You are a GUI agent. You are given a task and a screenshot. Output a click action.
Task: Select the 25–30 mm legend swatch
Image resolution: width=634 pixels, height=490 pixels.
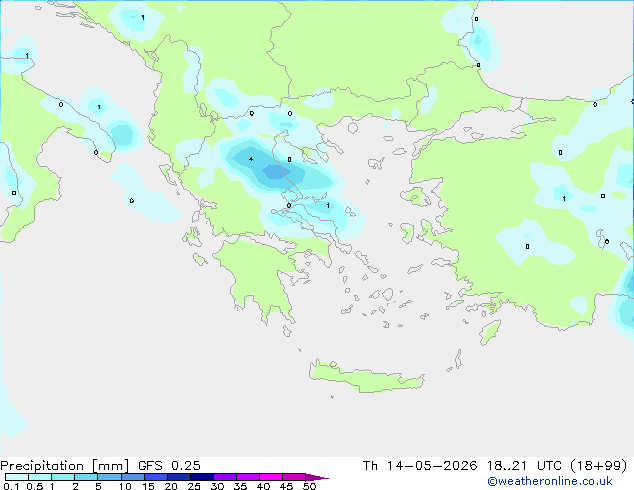tap(201, 477)
